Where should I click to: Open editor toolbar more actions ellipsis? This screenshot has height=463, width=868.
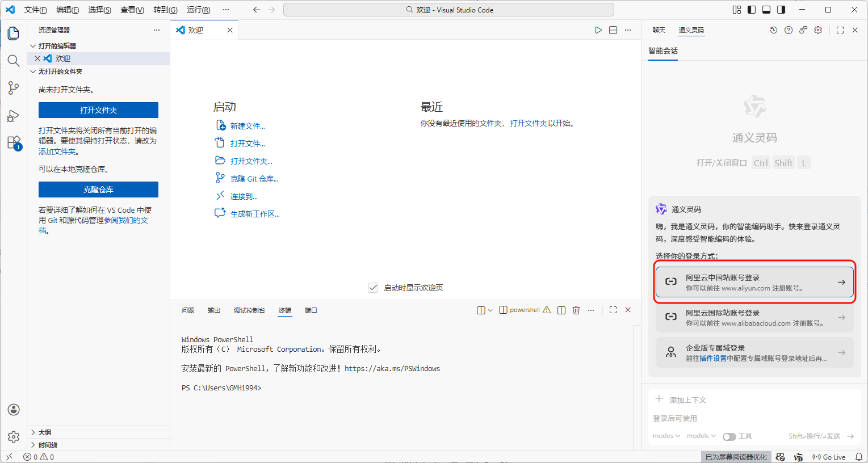tap(628, 30)
